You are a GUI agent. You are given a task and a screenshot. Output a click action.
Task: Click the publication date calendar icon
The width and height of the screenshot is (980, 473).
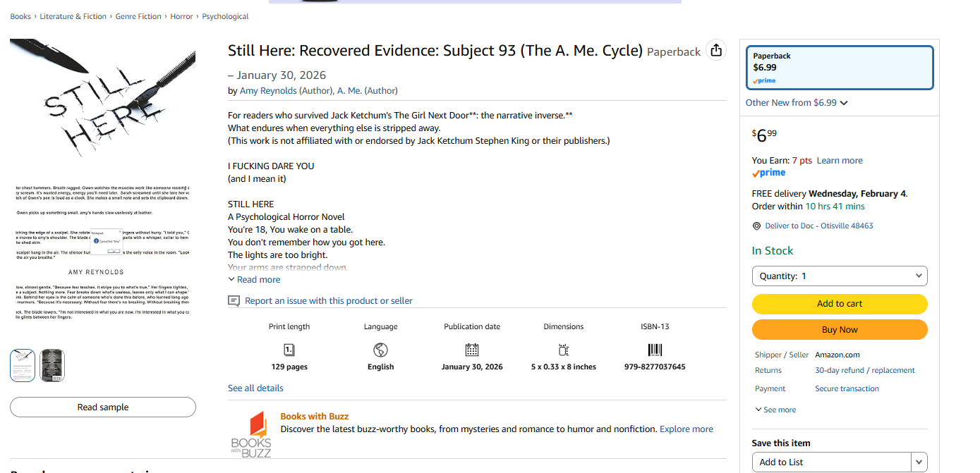(472, 350)
